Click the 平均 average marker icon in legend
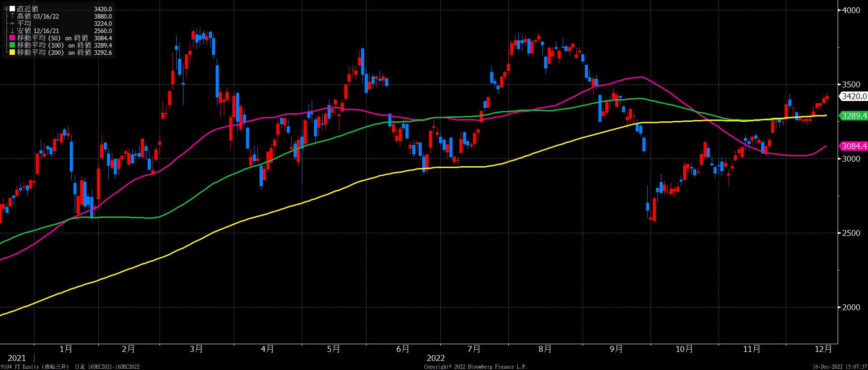This screenshot has width=868, height=370. click(12, 24)
